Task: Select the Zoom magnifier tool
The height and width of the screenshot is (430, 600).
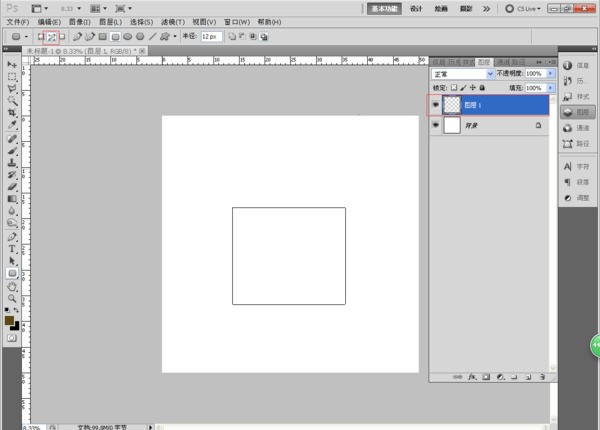Action: [x=13, y=298]
